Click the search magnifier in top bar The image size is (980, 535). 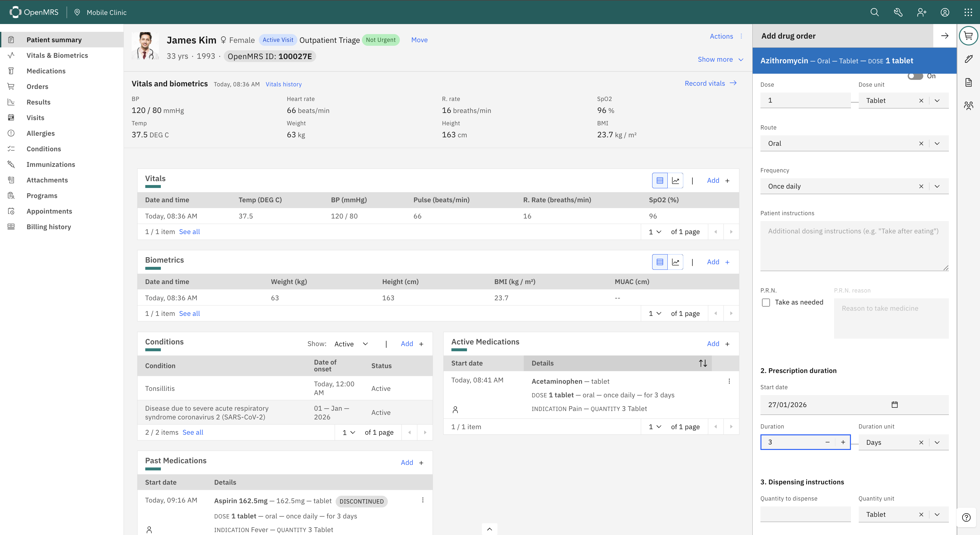pos(874,12)
